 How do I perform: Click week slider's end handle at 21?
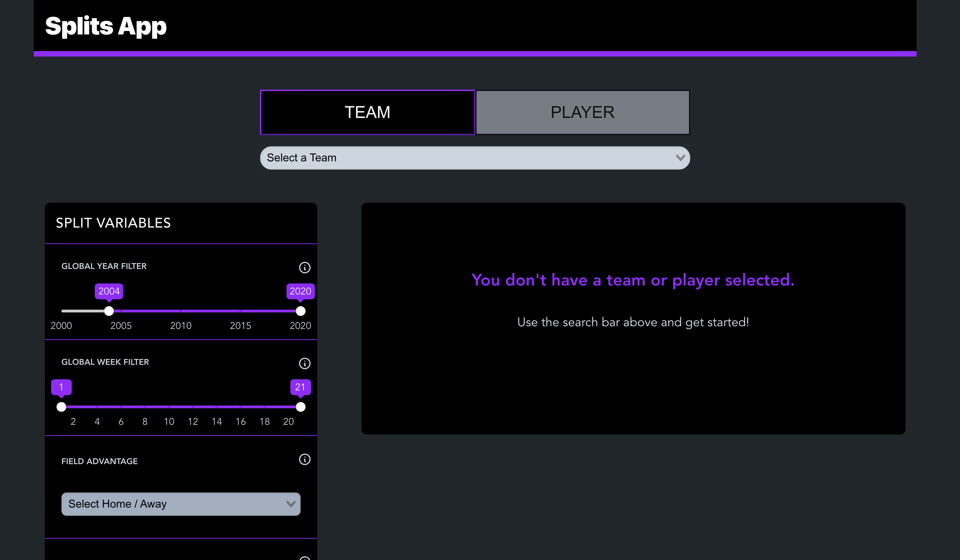[301, 407]
